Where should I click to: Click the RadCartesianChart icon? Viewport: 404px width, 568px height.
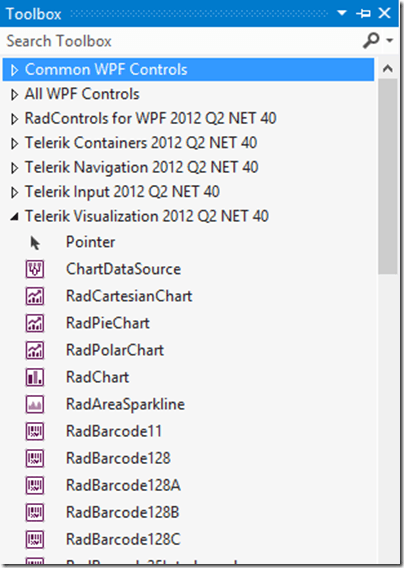(35, 296)
